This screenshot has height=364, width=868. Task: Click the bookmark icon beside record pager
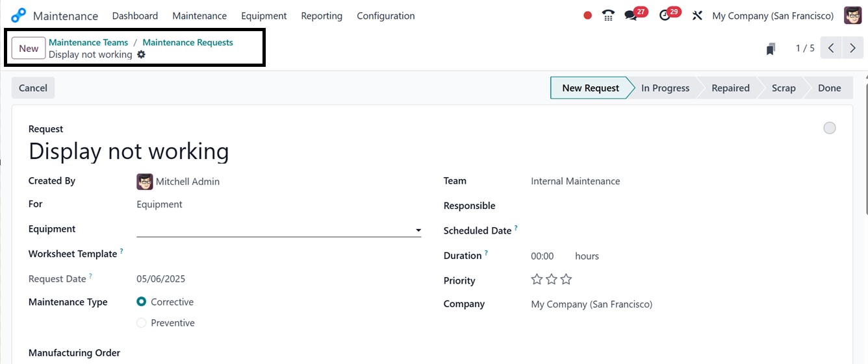[771, 49]
